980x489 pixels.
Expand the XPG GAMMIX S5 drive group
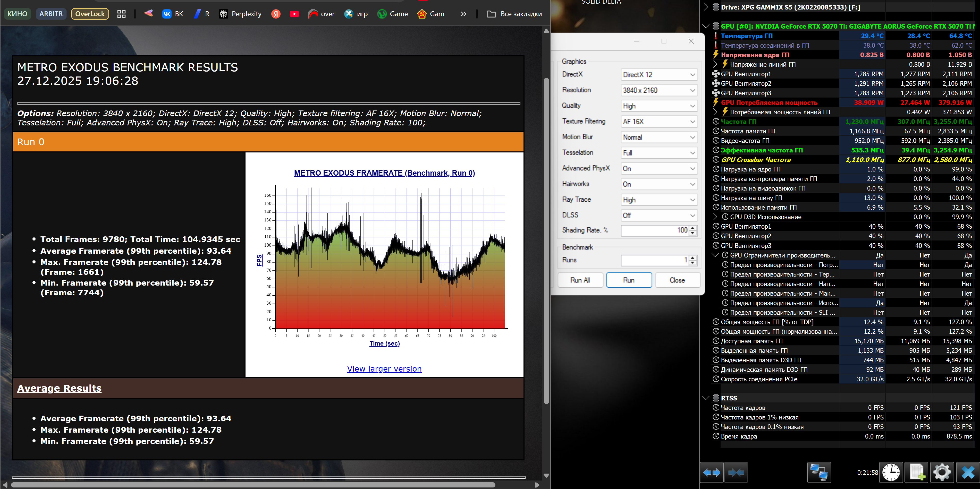706,7
